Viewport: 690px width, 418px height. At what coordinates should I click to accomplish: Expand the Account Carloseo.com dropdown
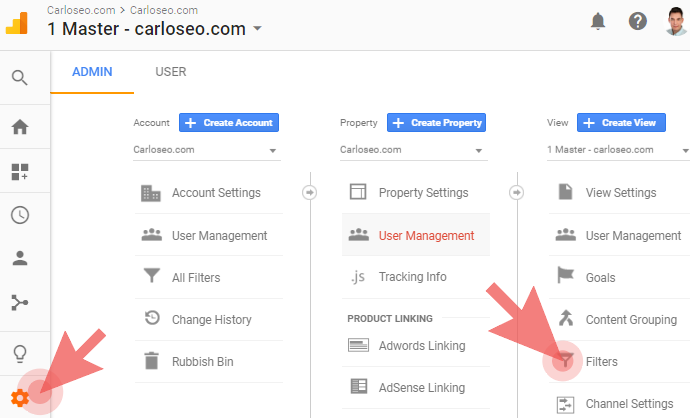pos(206,150)
